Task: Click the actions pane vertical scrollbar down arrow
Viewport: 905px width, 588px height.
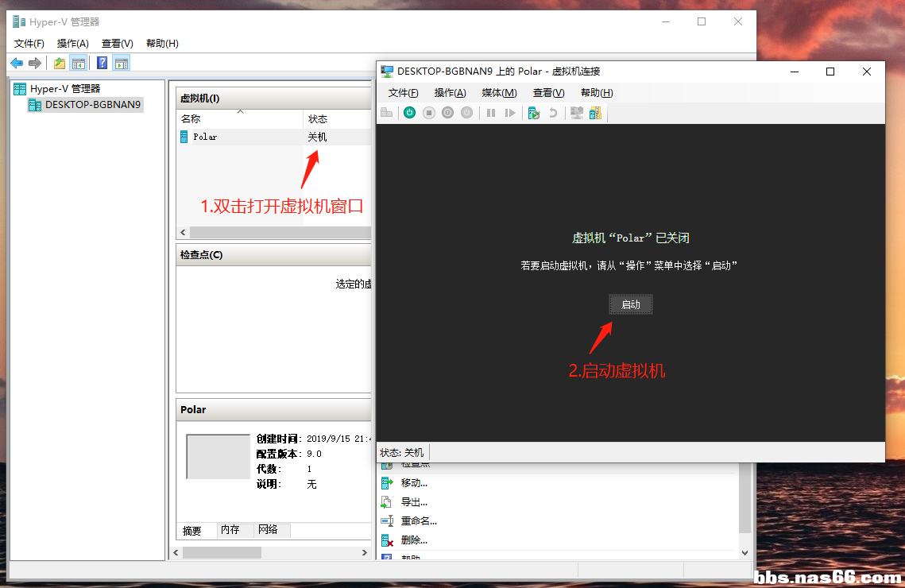Action: coord(744,552)
